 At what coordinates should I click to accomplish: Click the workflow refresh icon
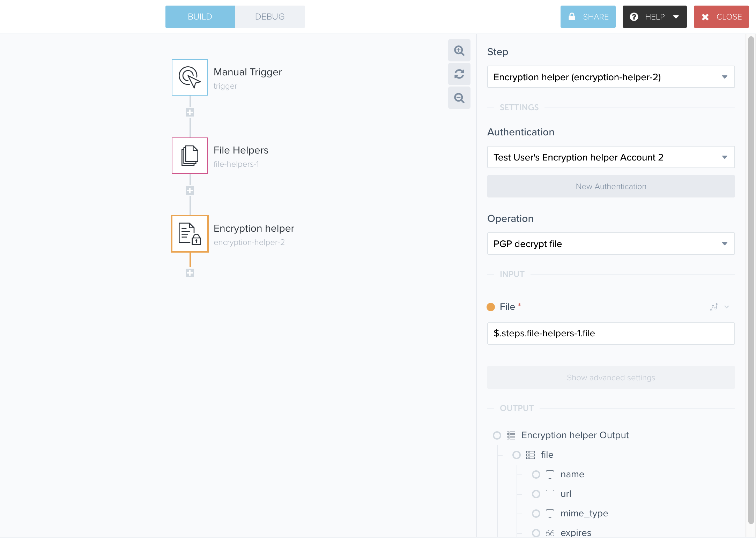tap(459, 74)
